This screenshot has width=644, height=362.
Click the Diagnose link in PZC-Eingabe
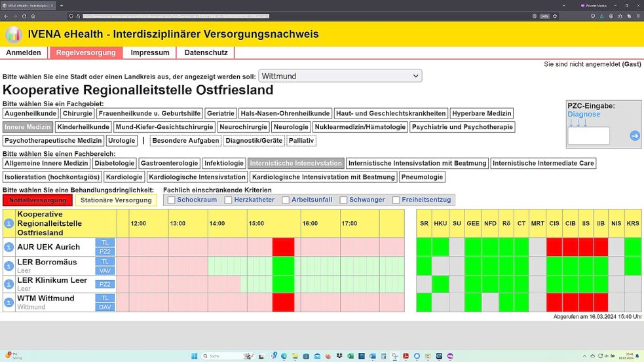tap(584, 114)
